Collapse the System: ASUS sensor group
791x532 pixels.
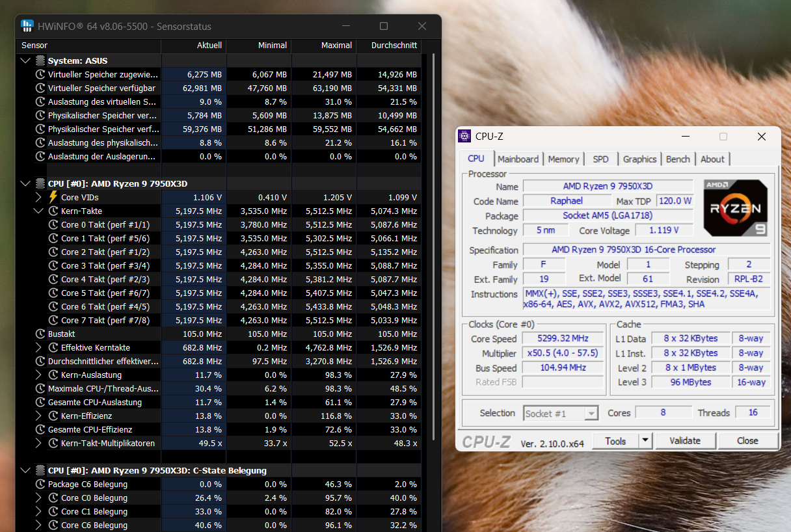[x=25, y=60]
